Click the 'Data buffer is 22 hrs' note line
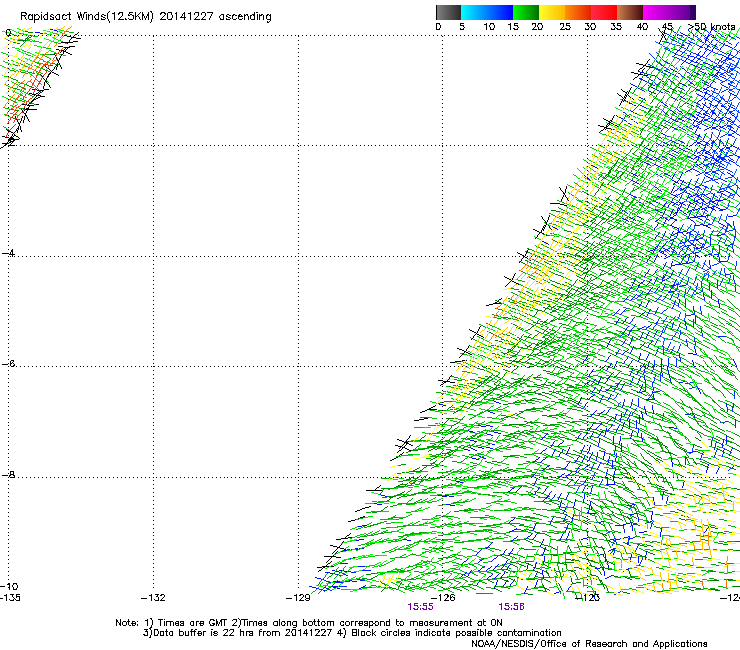 (352, 633)
